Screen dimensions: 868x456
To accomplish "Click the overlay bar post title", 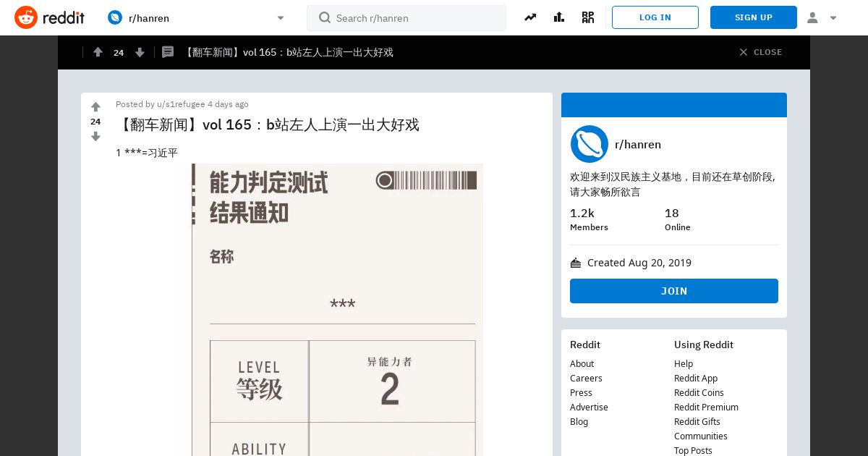I will (288, 52).
